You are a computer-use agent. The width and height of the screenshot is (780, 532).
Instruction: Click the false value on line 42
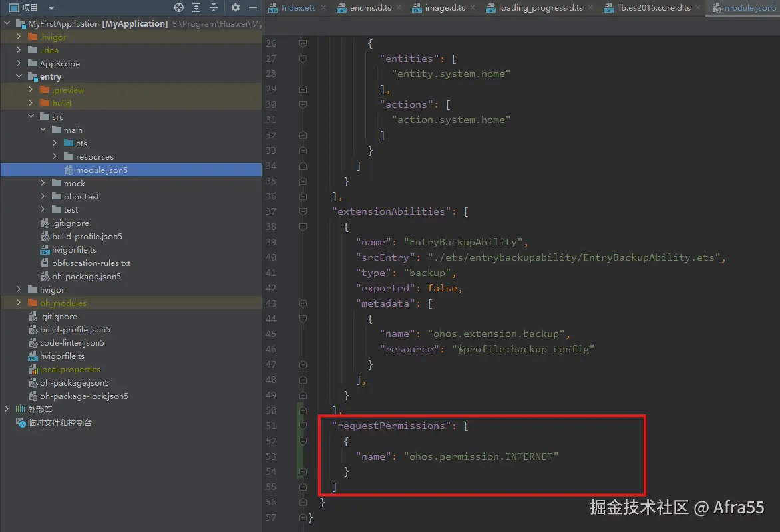(442, 288)
